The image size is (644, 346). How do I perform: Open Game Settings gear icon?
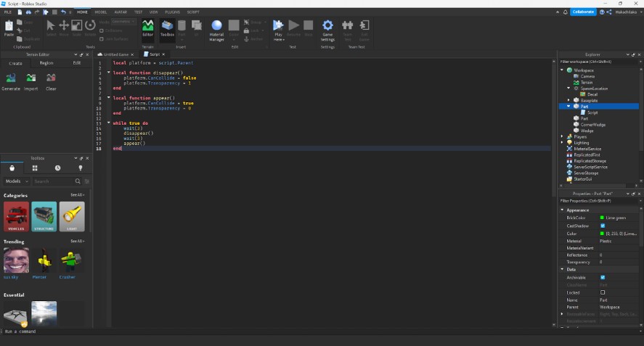tap(327, 30)
